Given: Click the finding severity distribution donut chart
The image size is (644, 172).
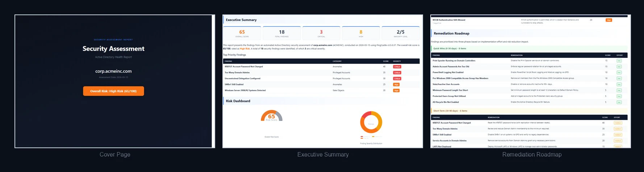Looking at the screenshot, I should pos(371,122).
